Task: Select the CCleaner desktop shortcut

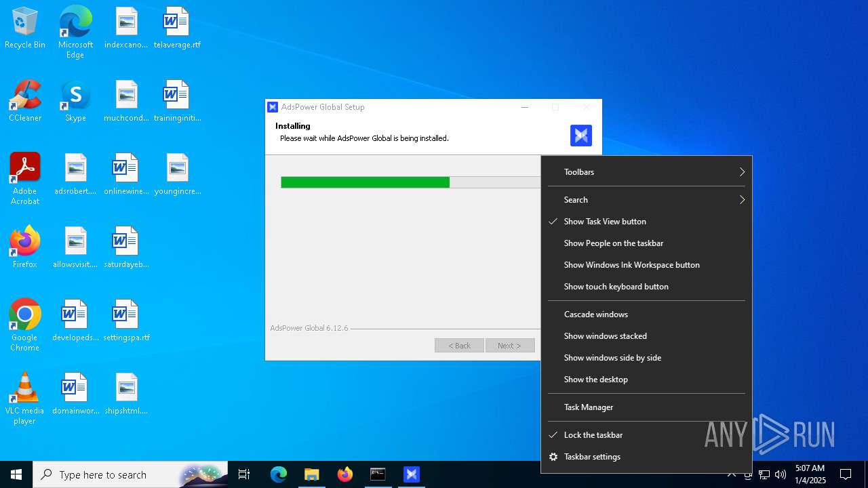Action: point(25,102)
